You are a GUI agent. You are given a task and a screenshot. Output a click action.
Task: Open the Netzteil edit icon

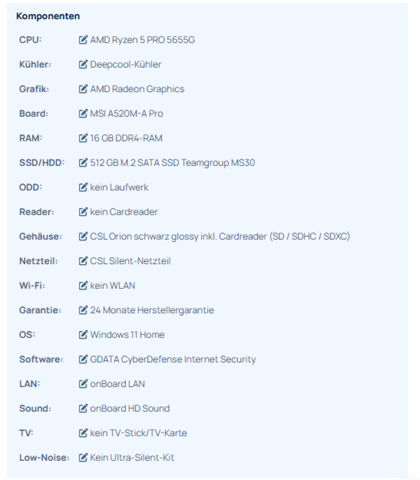pos(83,261)
